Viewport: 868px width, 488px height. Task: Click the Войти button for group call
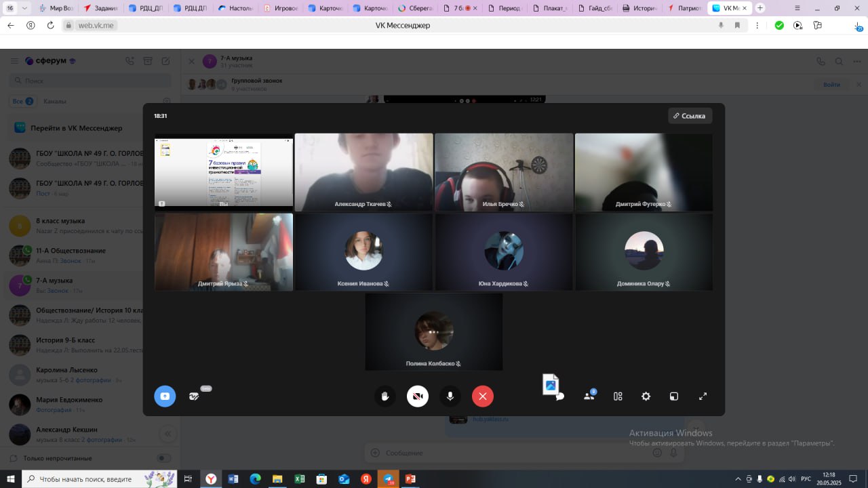click(831, 85)
